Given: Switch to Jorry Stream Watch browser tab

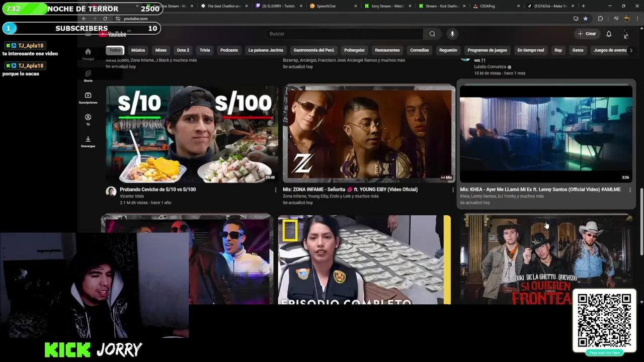Looking at the screenshot, I should point(387,6).
